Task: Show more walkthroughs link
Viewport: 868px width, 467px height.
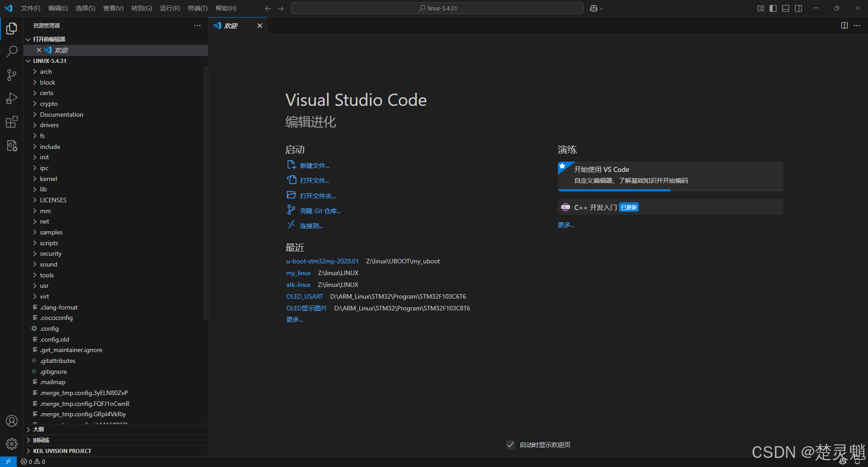Action: 566,225
